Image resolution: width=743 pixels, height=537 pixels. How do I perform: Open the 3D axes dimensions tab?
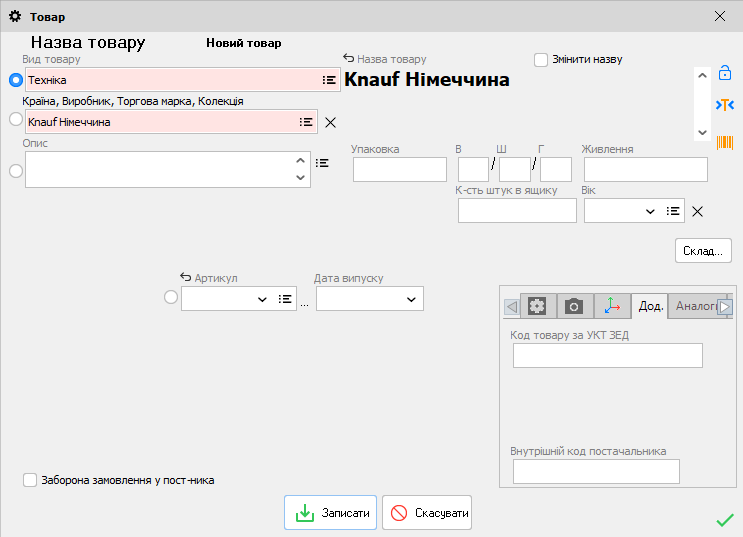point(612,306)
